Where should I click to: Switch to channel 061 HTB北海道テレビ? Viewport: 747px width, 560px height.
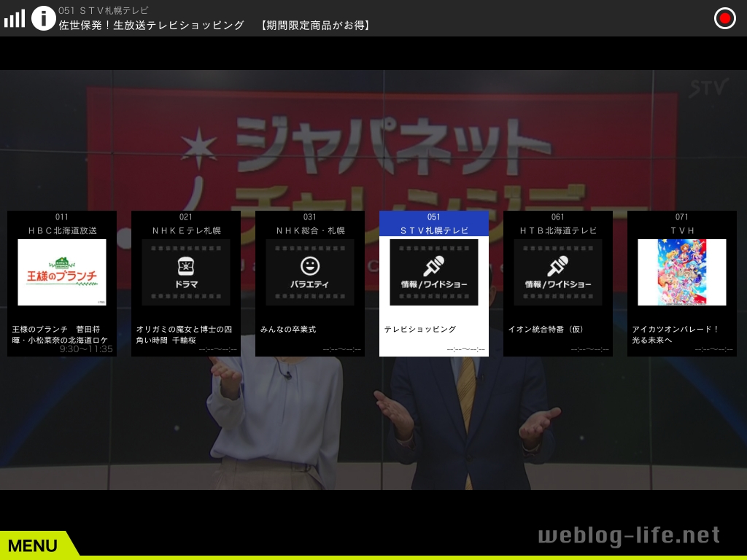point(558,224)
